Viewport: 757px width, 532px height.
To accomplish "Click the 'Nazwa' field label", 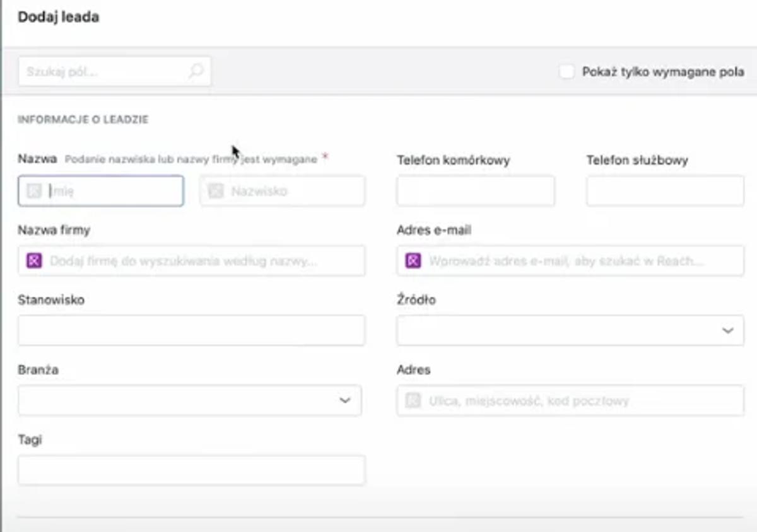I will 37,159.
